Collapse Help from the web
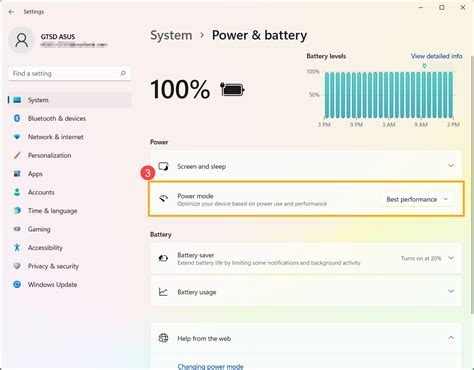The image size is (474, 370). point(451,338)
